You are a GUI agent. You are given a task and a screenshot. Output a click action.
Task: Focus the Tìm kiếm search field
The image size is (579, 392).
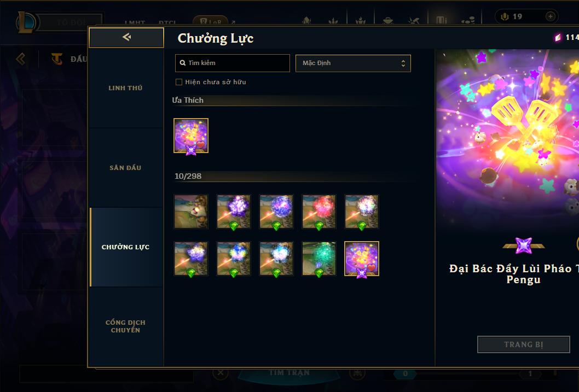(232, 63)
